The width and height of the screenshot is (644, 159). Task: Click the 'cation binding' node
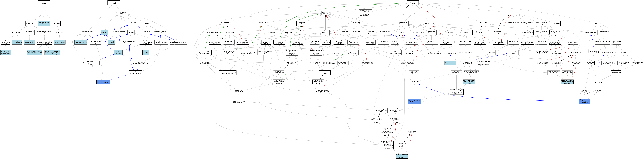[x=59, y=33]
